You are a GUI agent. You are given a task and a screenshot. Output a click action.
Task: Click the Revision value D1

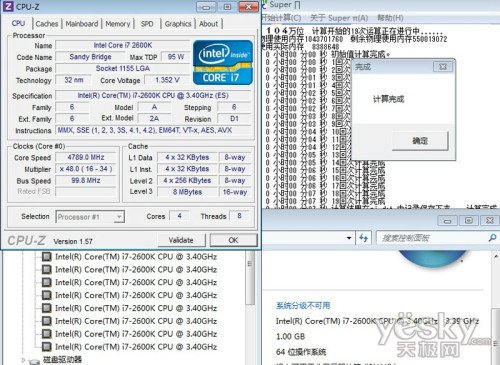pos(234,119)
